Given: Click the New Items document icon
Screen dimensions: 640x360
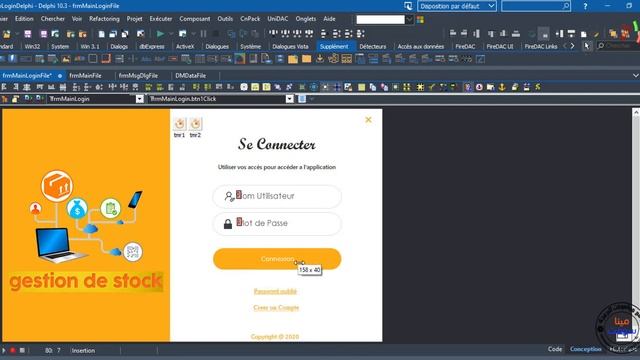Looking at the screenshot, I should click(101, 34).
